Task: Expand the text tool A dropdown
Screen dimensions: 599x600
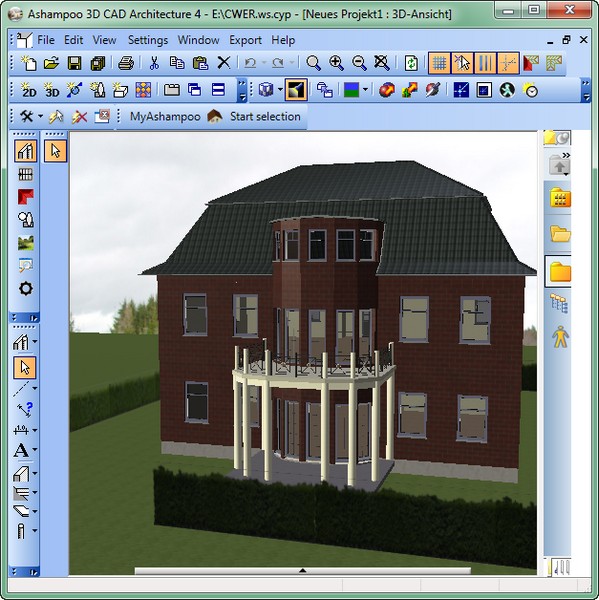Action: click(x=35, y=450)
